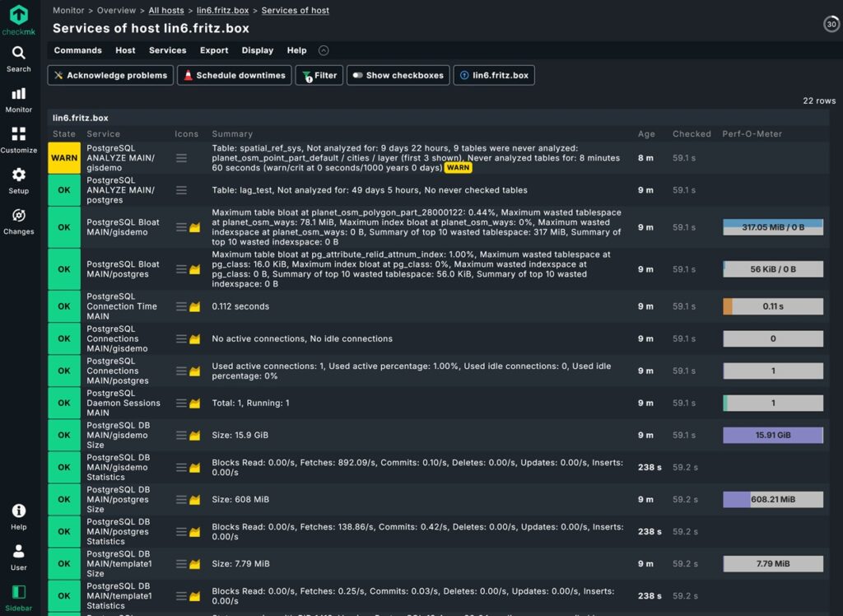Open action menu for PostgreSQL DB MAIN/gisdemo Size
The image size is (843, 616).
182,435
